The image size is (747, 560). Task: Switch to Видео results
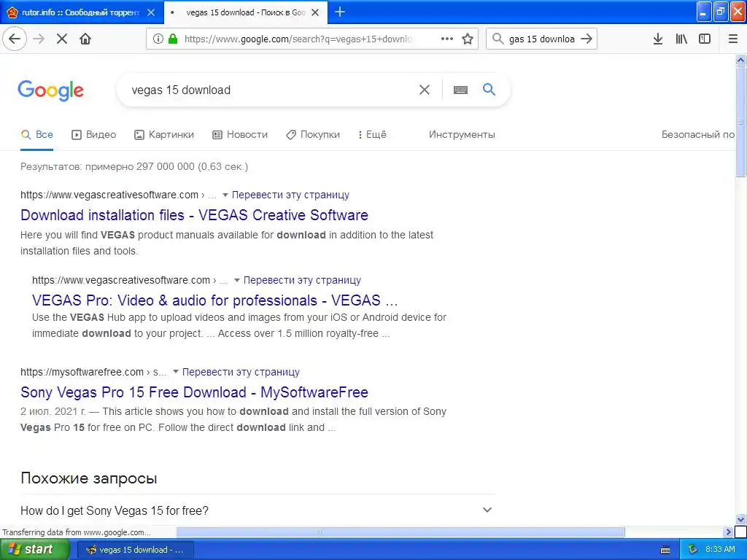coord(94,135)
